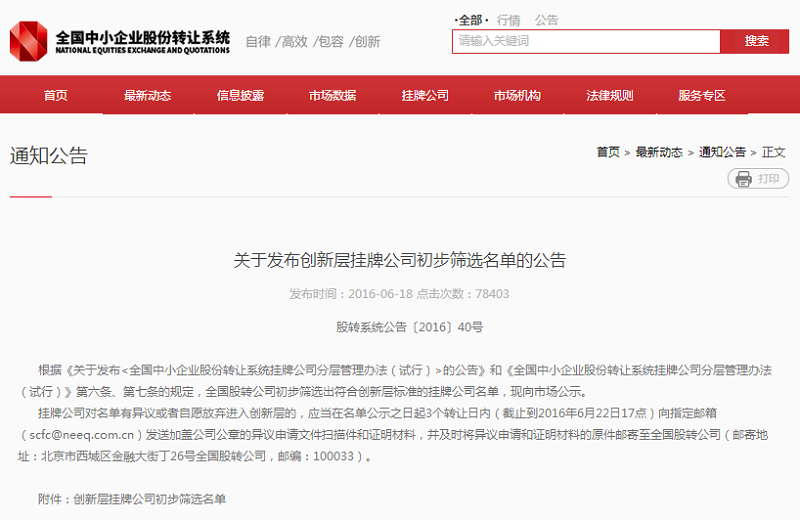Click the keyword search input field

pyautogui.click(x=586, y=41)
